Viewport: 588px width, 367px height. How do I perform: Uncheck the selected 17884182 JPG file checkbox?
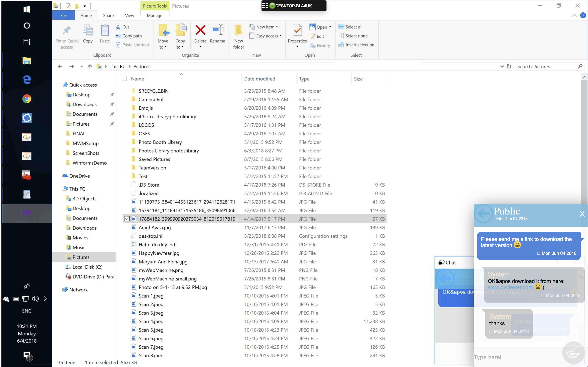pyautogui.click(x=127, y=219)
